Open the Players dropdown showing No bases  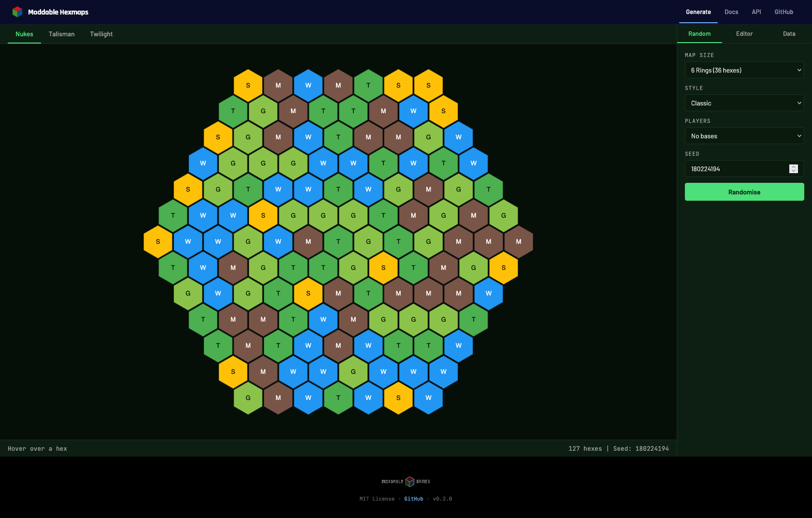pyautogui.click(x=744, y=136)
